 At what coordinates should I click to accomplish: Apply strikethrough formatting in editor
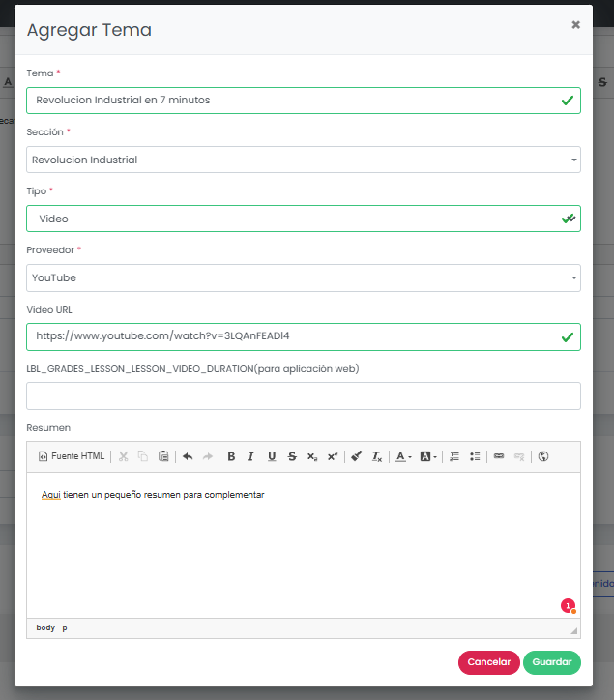coord(292,456)
